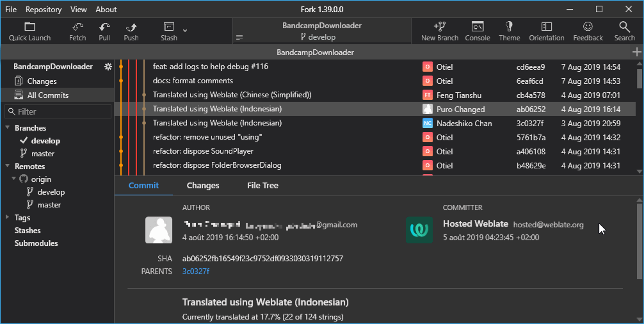Click the Fetch toolbar icon
This screenshot has width=644, height=324.
tap(77, 31)
